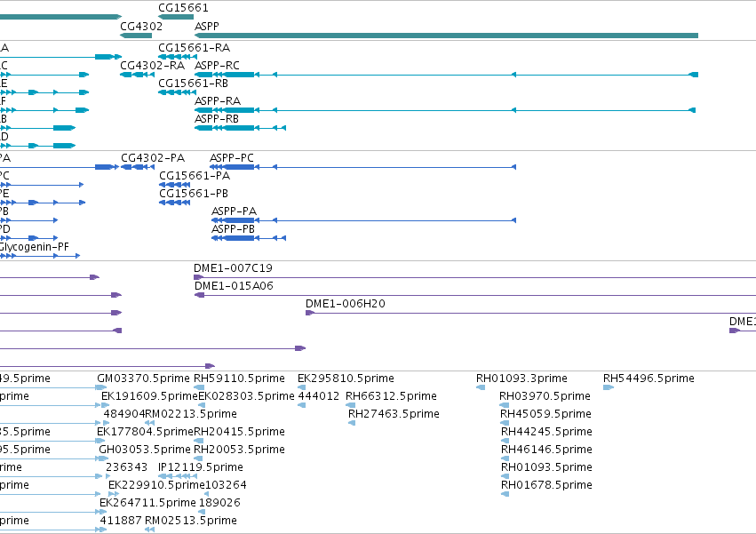Select the DME1-006H20 clone
Viewport: 756px width, 534px height.
point(531,313)
